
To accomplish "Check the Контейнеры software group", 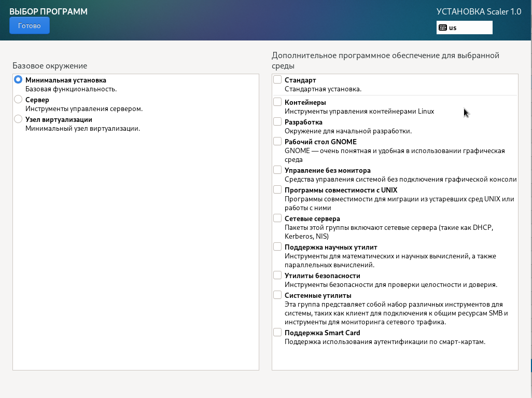I will click(277, 101).
